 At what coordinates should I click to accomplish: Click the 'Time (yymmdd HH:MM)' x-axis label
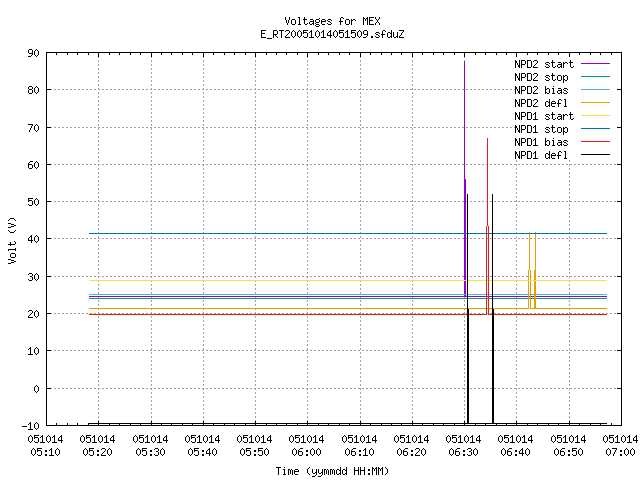pyautogui.click(x=332, y=471)
